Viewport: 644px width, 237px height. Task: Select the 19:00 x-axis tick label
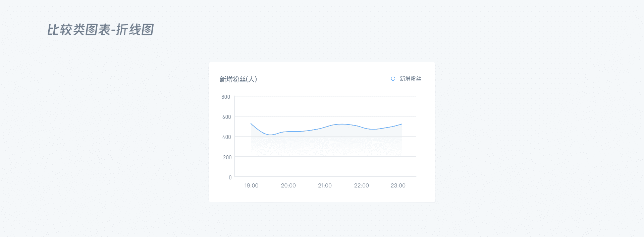[x=251, y=185]
